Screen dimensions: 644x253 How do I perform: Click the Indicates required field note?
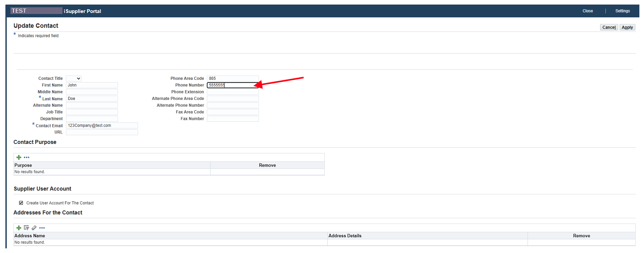[x=38, y=36]
